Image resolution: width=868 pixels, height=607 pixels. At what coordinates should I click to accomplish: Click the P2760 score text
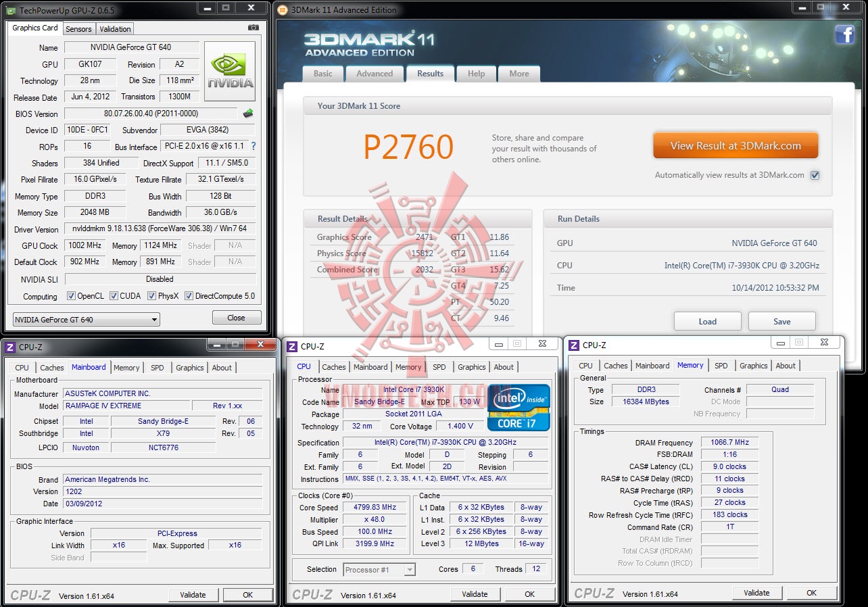[408, 147]
